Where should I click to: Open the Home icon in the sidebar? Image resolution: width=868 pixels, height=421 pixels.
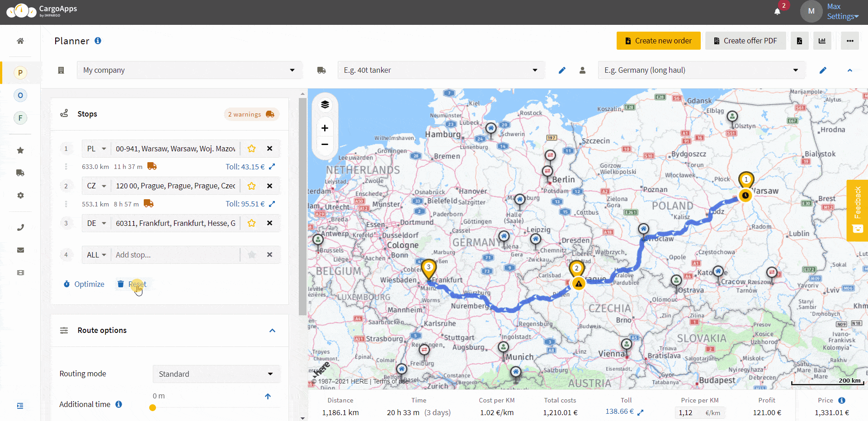coord(20,41)
